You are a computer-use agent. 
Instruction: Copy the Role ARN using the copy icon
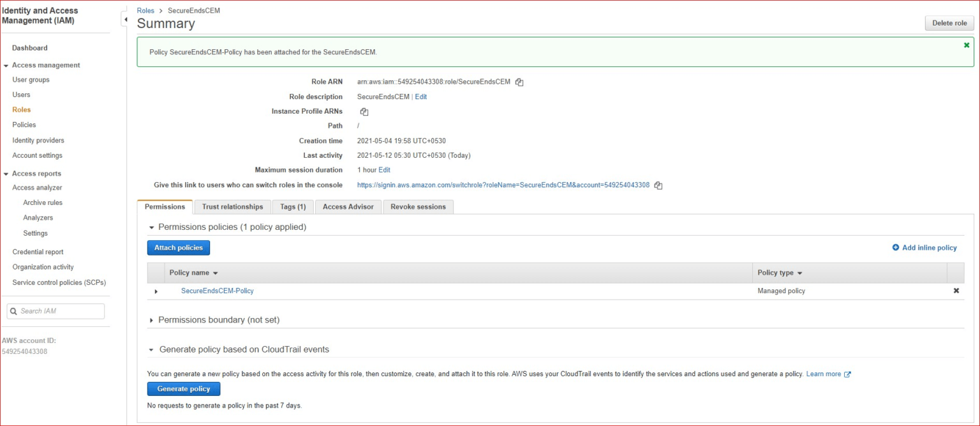point(518,82)
